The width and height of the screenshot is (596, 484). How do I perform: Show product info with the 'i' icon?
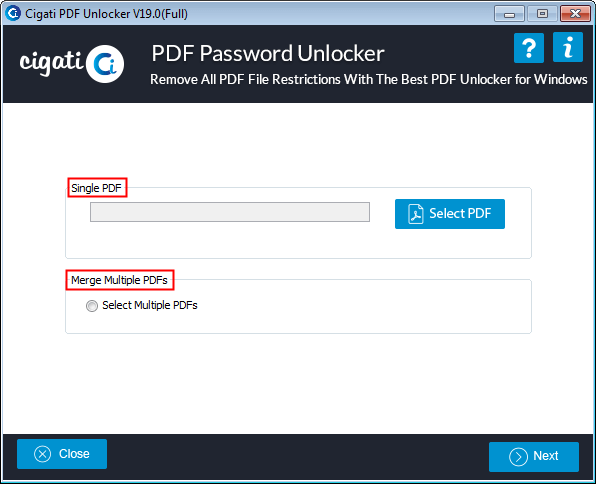568,47
